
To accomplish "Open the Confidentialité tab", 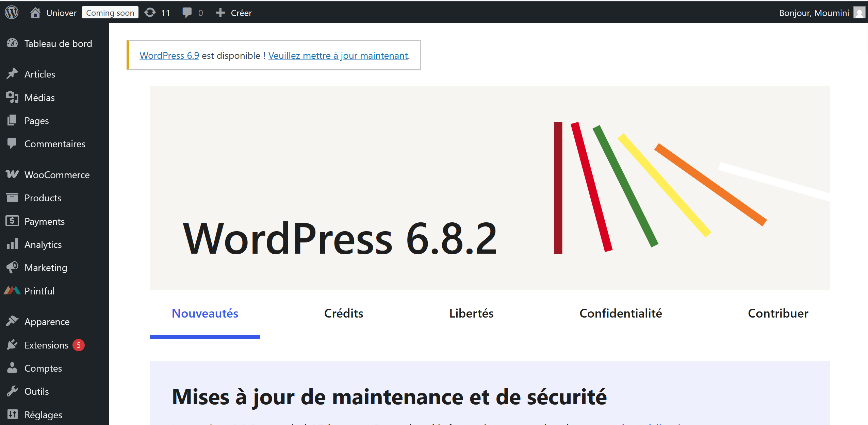I will [620, 313].
